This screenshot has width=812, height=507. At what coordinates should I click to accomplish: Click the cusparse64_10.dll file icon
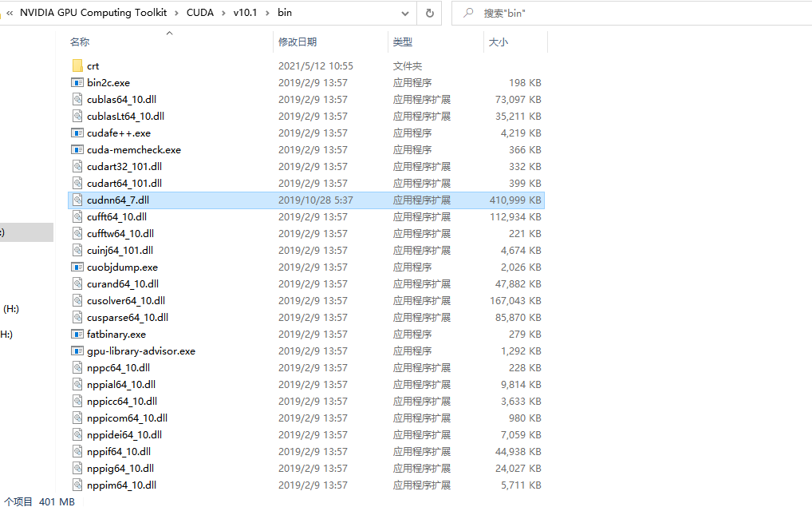[77, 317]
